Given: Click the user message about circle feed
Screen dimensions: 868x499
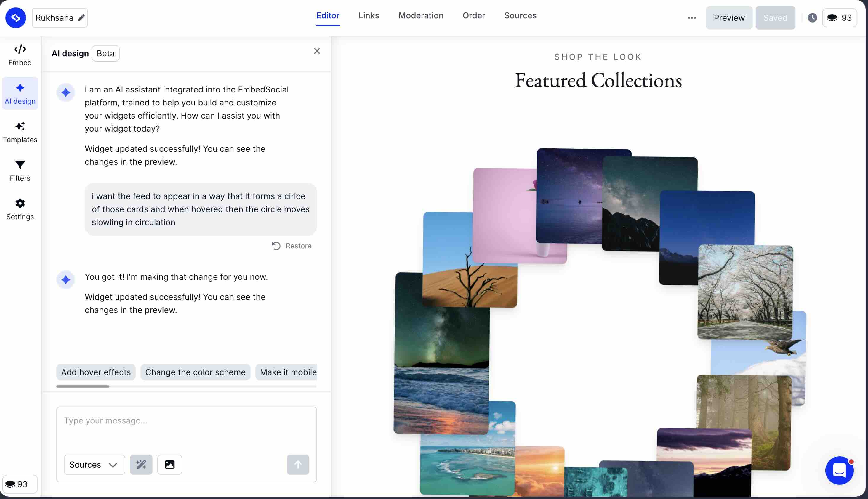Looking at the screenshot, I should click(x=201, y=209).
